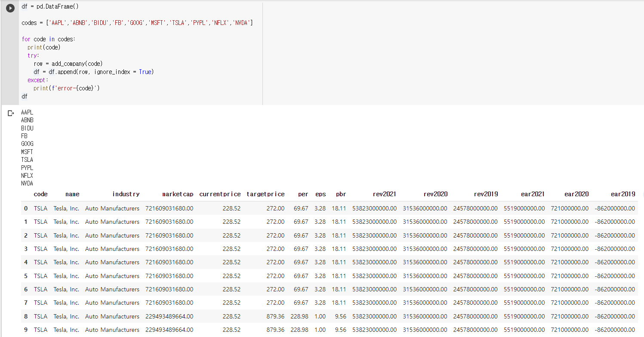Click the 'industry' column header

coord(126,194)
